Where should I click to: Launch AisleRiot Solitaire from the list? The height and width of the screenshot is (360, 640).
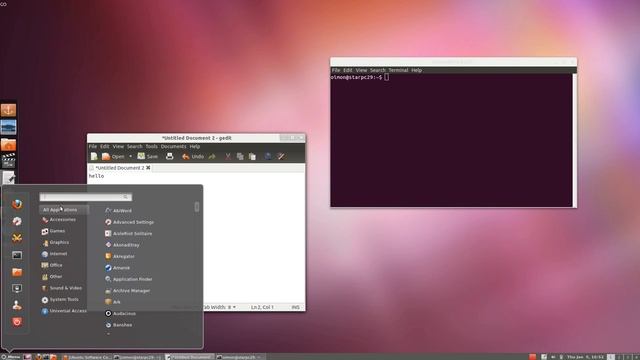coord(129,233)
